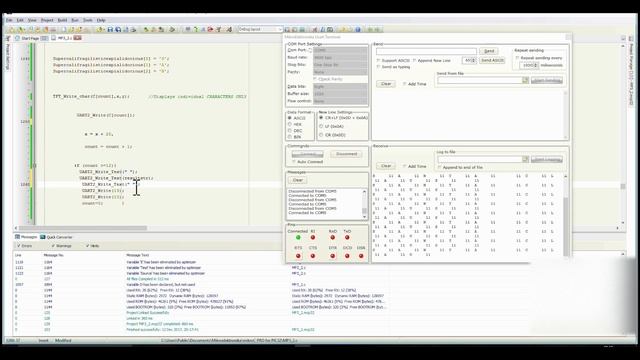
Task: Click the Connect button
Action: [x=307, y=154]
